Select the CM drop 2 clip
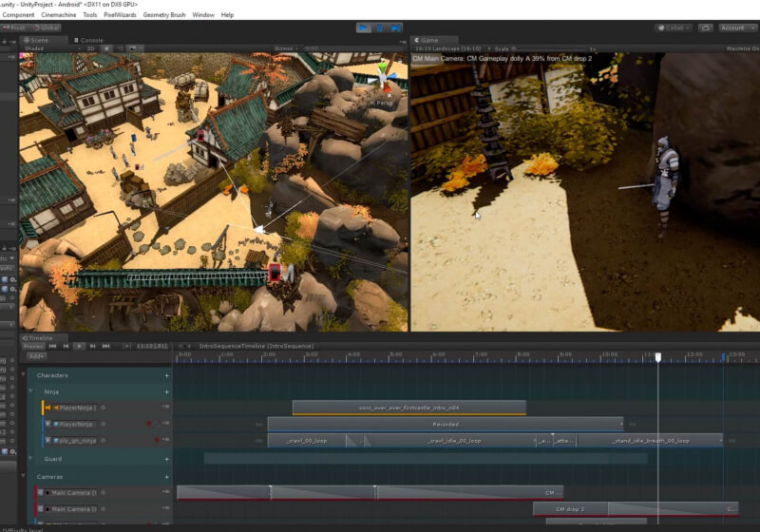Screen dimensions: 760x532 pos(570,509)
